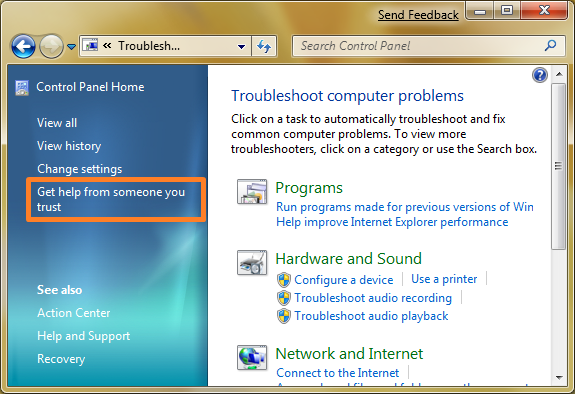The height and width of the screenshot is (394, 575).
Task: Open the recent pages dropdown arrow
Action: click(72, 47)
